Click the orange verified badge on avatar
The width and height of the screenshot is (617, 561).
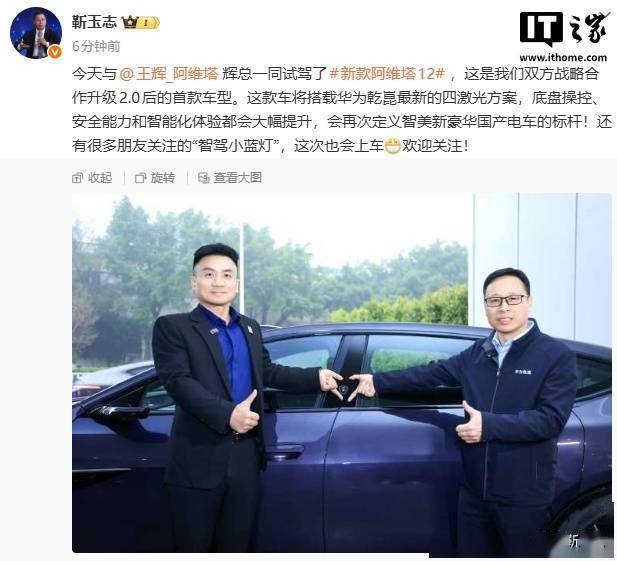click(55, 52)
